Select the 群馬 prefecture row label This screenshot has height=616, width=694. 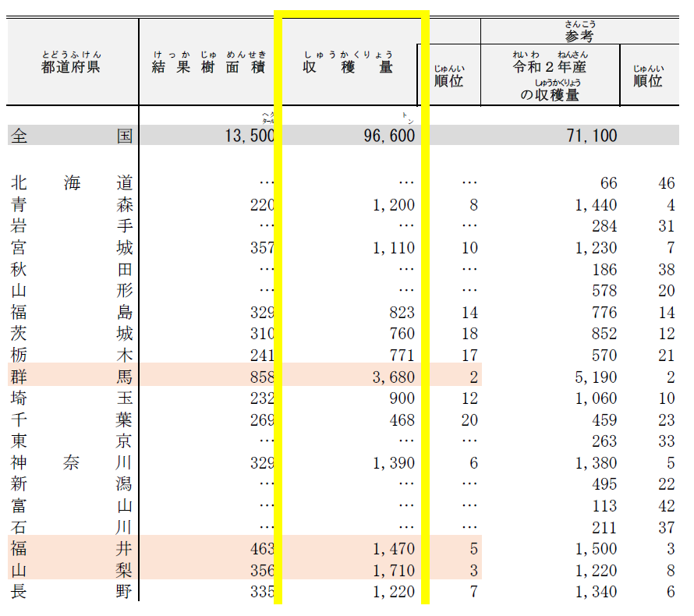tap(71, 377)
